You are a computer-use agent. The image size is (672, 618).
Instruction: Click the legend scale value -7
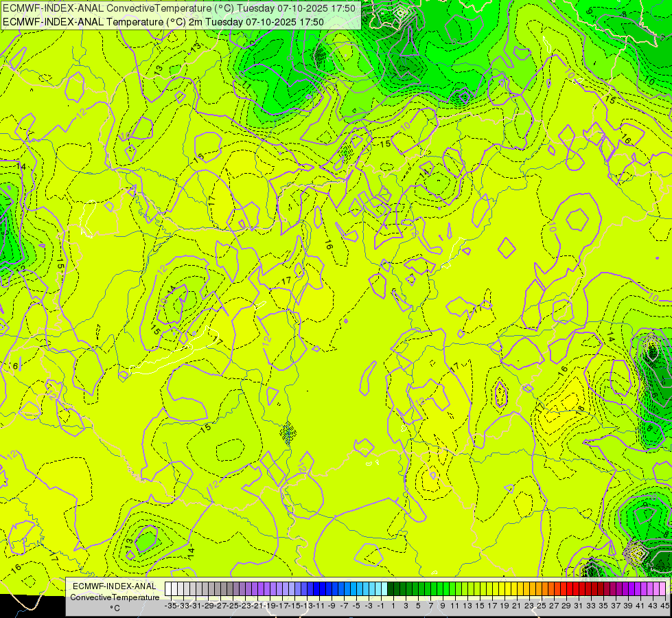click(x=344, y=606)
